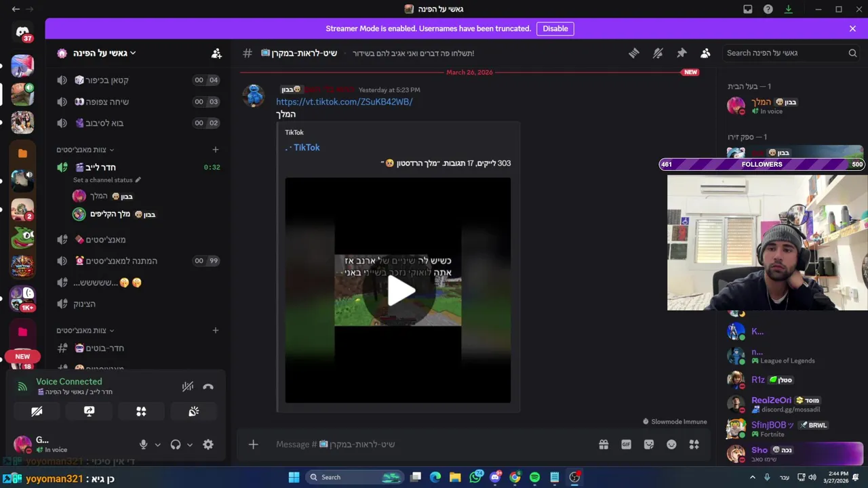Turn on camera in voice panel

[37, 411]
